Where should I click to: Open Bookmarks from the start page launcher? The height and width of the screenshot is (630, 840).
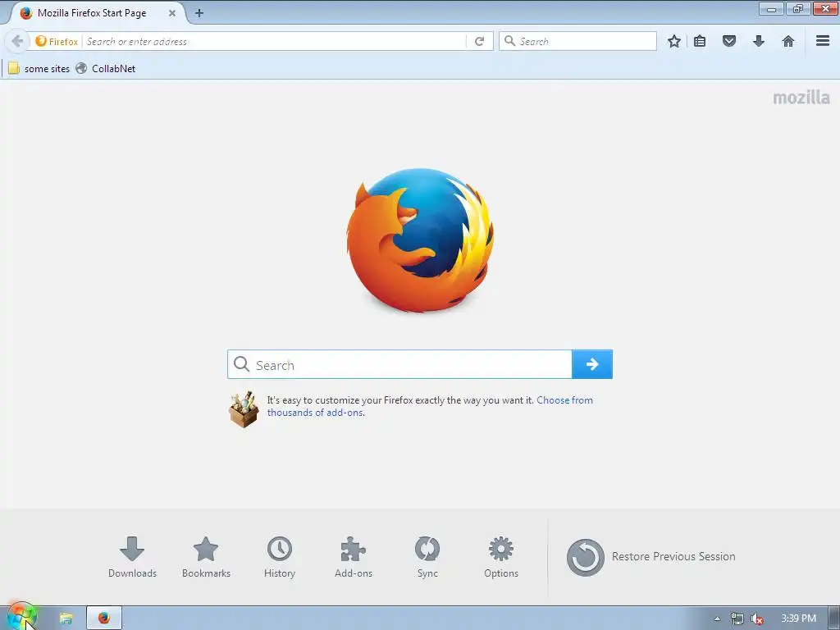pyautogui.click(x=206, y=557)
